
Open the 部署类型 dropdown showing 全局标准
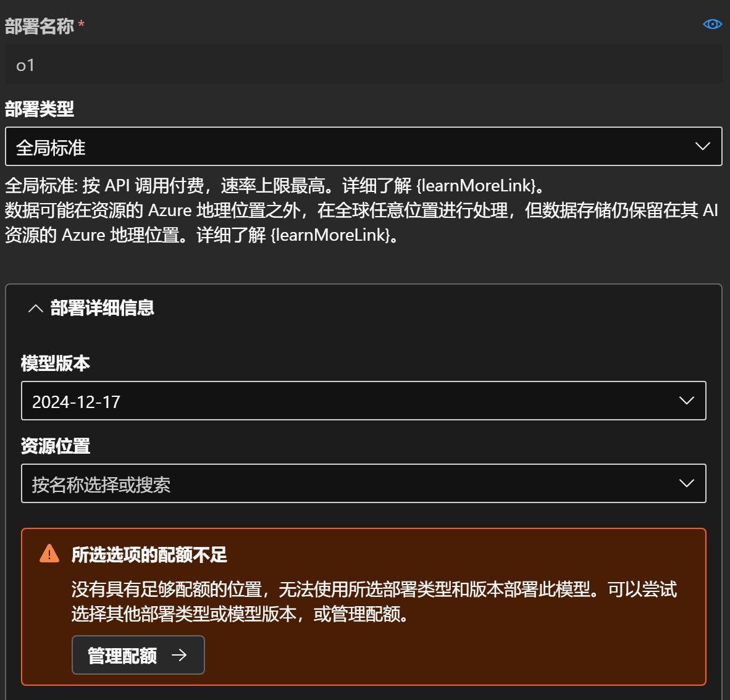click(363, 146)
